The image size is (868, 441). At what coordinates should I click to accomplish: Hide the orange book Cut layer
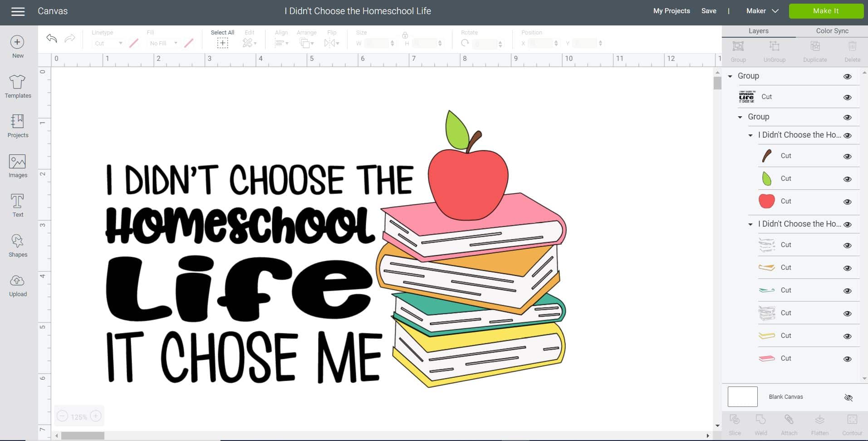(x=847, y=268)
